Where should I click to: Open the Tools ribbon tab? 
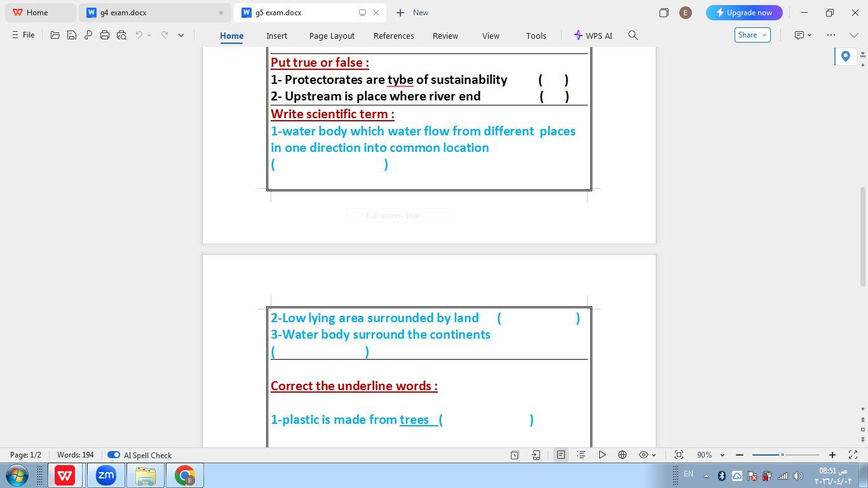coord(536,36)
